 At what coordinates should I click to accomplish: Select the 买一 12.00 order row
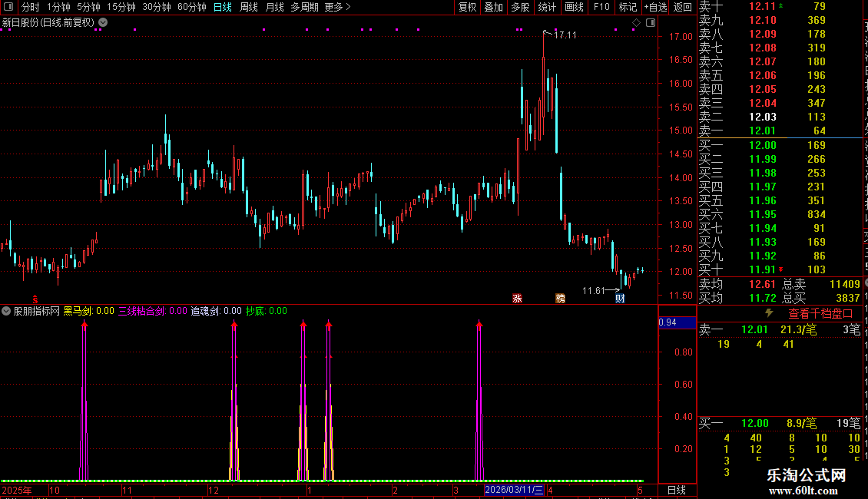click(x=780, y=145)
